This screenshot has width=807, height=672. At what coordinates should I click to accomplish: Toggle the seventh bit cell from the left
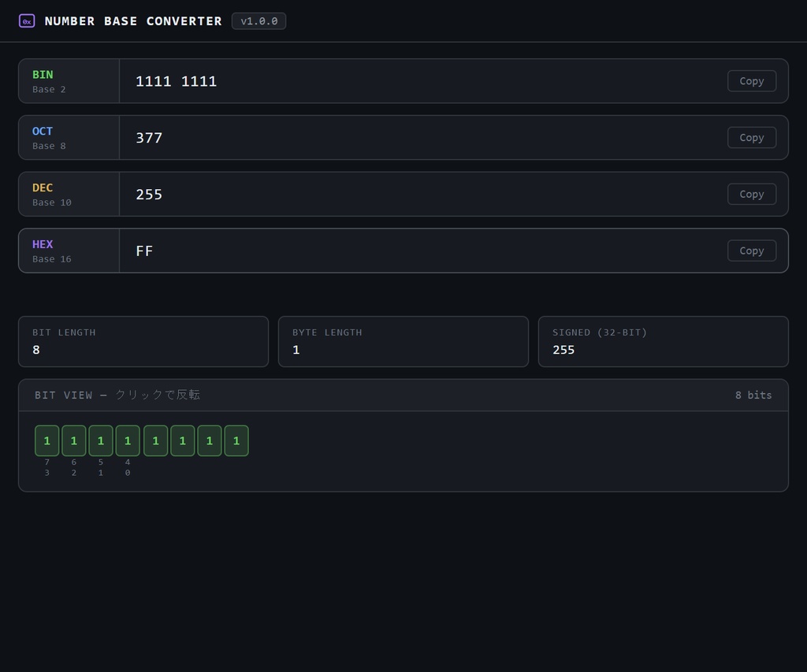point(210,440)
